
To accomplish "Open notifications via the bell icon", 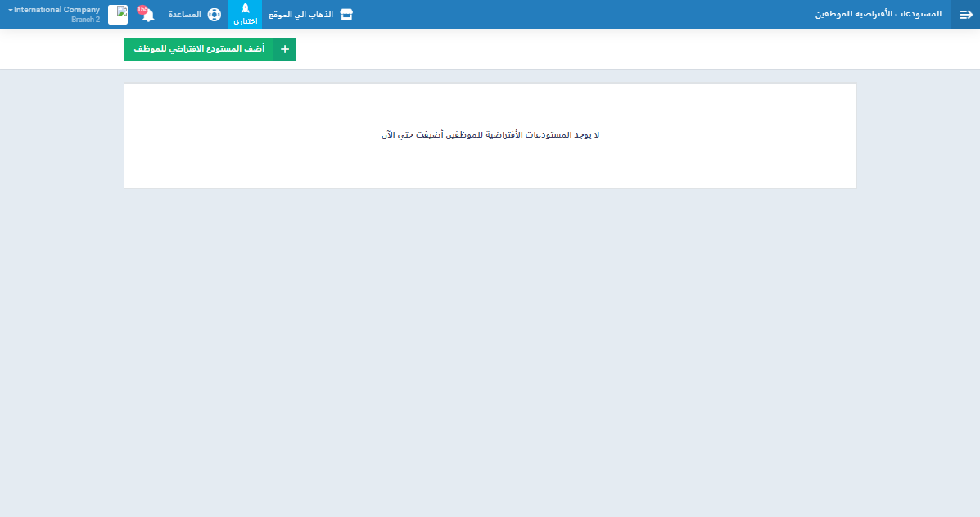I will coord(148,16).
